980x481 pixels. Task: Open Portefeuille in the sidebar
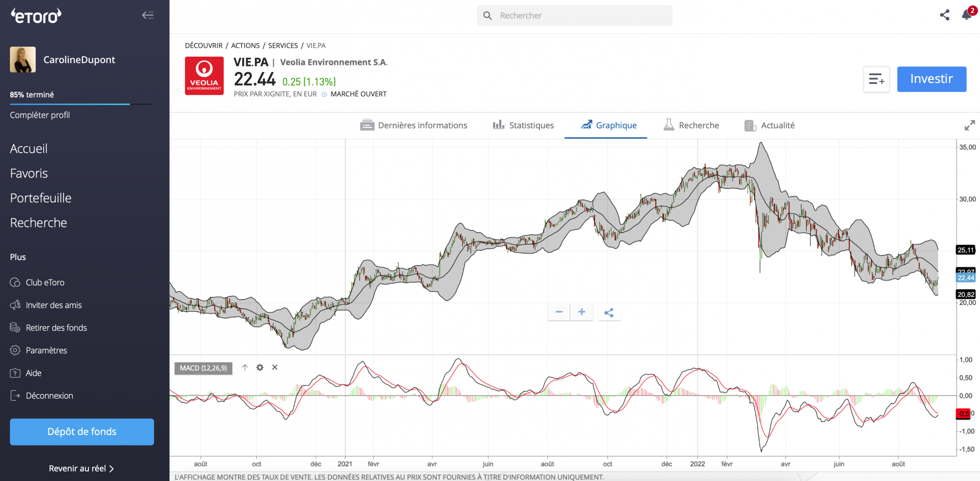click(41, 198)
